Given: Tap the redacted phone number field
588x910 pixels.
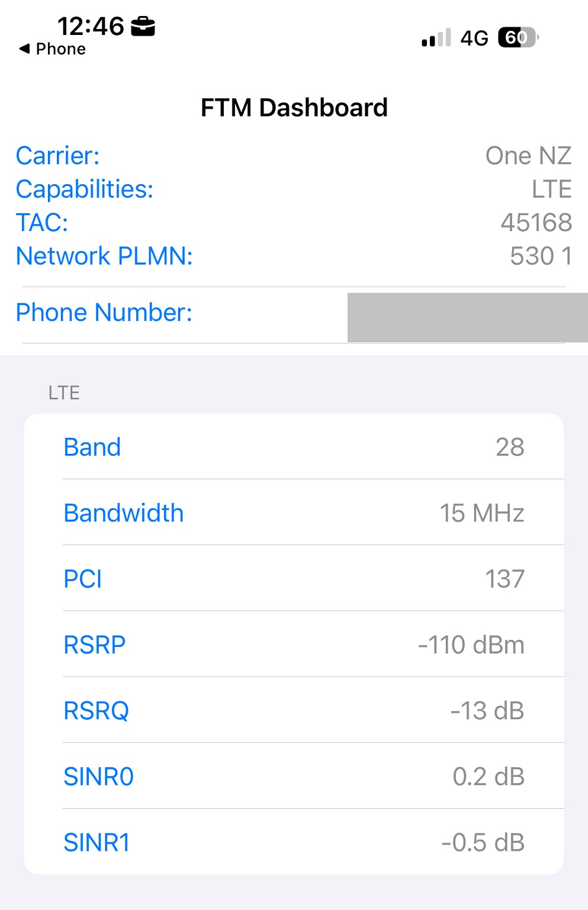Looking at the screenshot, I should (467, 317).
